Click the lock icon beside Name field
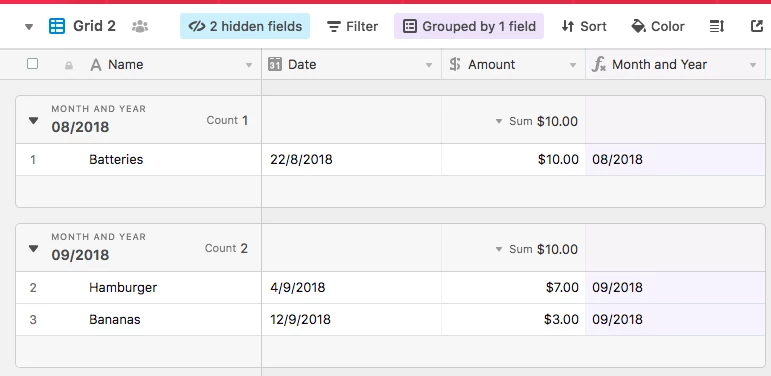The image size is (771, 376). click(69, 65)
